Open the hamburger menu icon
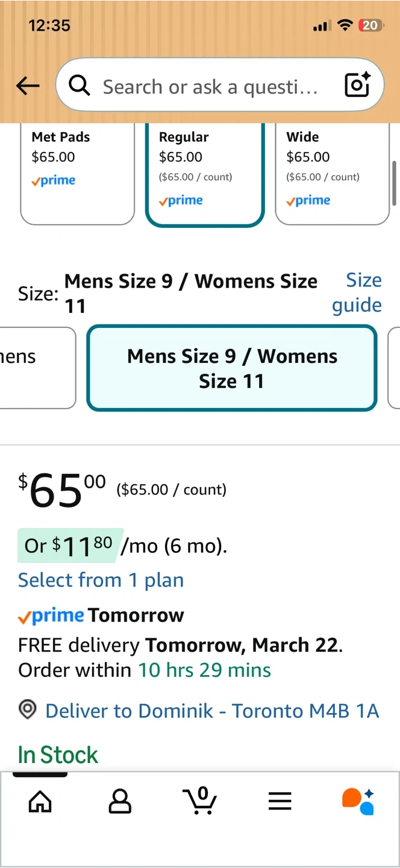Image resolution: width=400 pixels, height=868 pixels. pyautogui.click(x=280, y=801)
